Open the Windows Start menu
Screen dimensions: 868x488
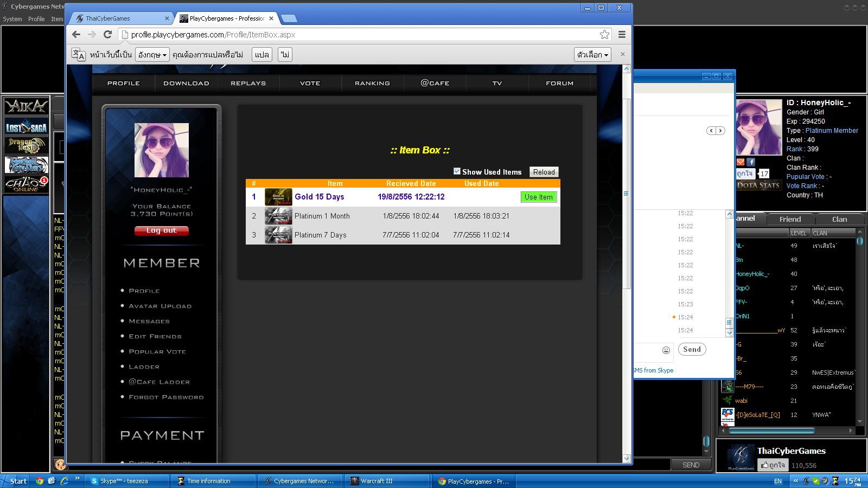click(14, 481)
